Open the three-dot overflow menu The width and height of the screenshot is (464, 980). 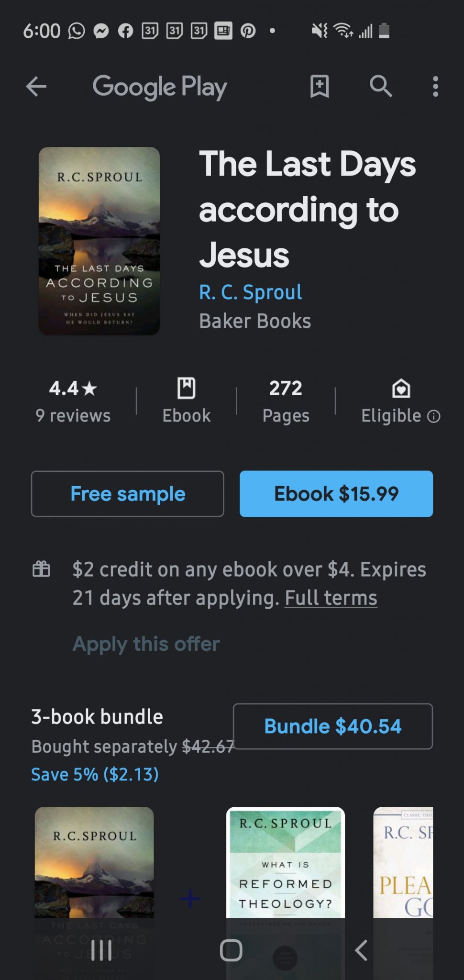point(435,87)
